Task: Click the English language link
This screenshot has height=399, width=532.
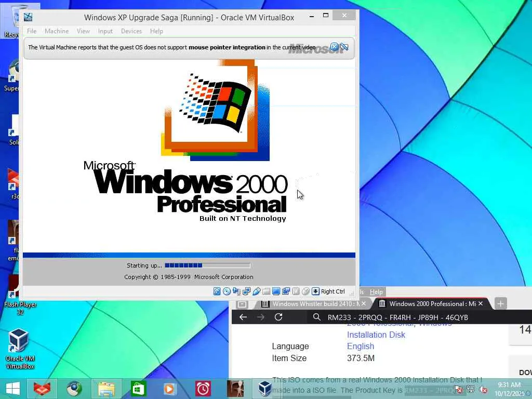Action: click(361, 347)
